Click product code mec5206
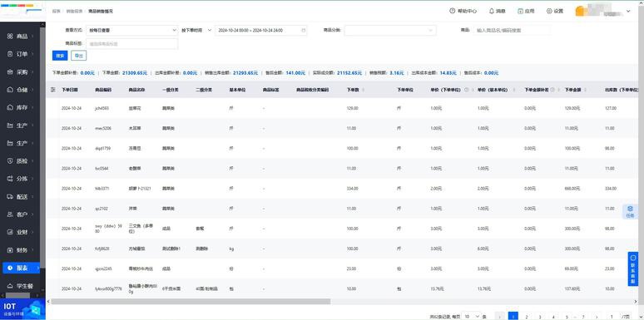This screenshot has height=320, width=644. (x=102, y=128)
